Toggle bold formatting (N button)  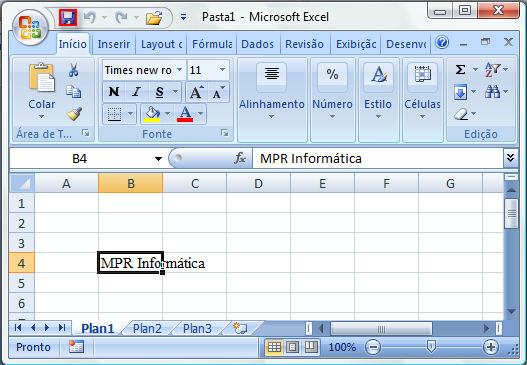click(114, 92)
